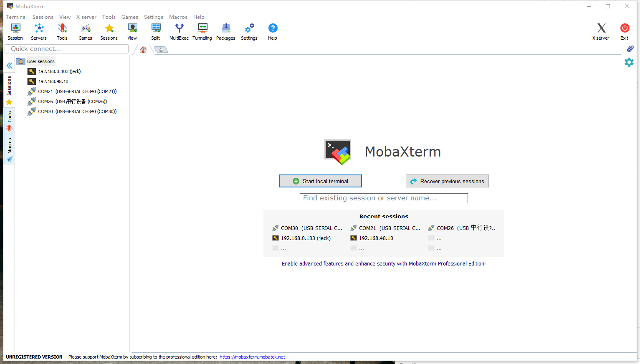This screenshot has width=640, height=364.
Task: Select the Home tab icon
Action: pos(143,50)
